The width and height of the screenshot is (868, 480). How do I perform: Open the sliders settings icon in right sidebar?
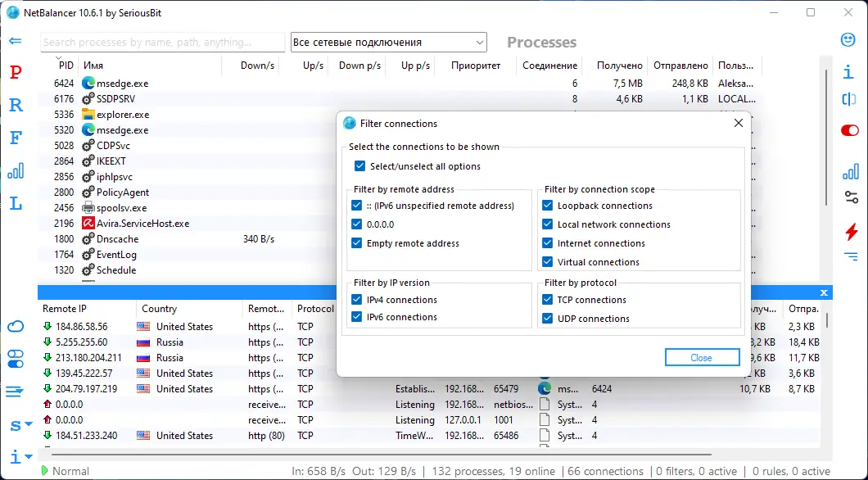851,197
